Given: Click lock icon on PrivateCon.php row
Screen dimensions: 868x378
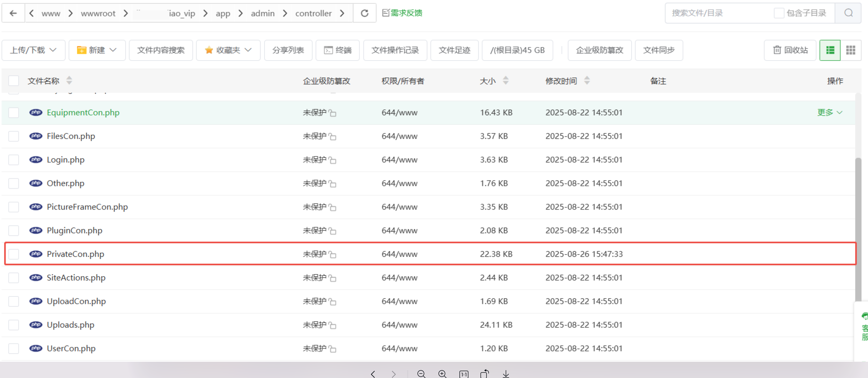Looking at the screenshot, I should pos(333,254).
